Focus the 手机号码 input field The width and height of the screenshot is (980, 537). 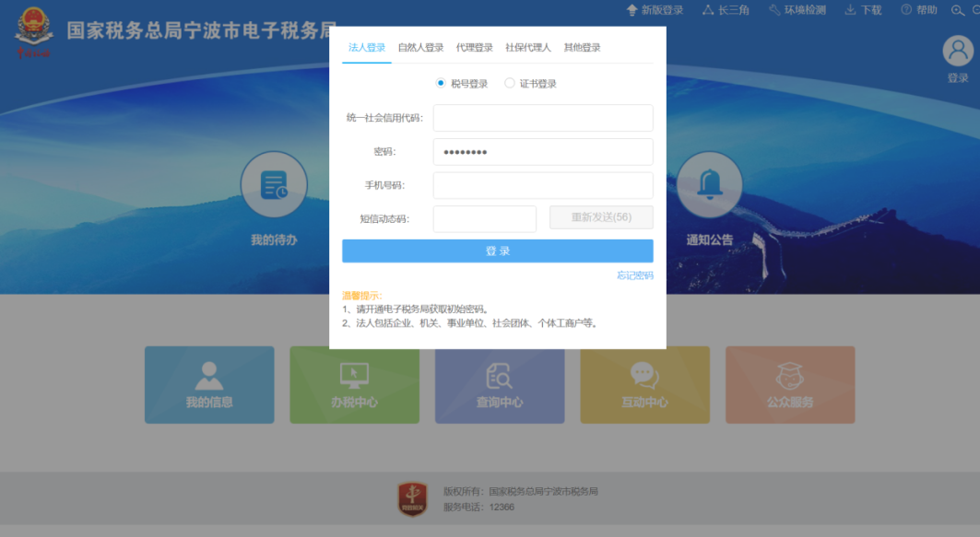point(543,185)
